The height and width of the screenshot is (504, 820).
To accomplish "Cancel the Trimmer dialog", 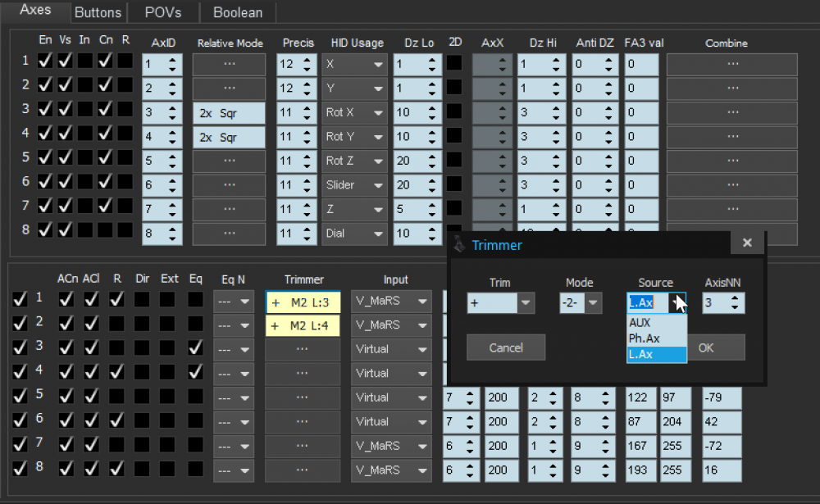I will click(506, 347).
